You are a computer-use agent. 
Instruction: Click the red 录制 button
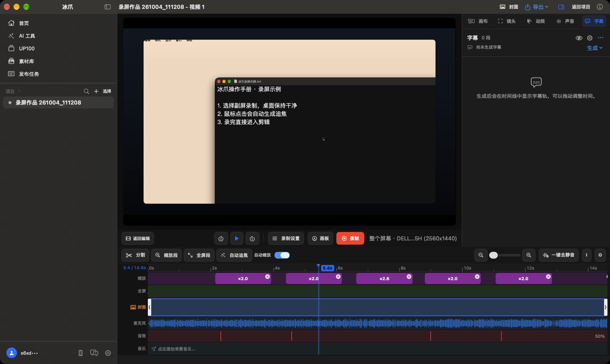pos(350,238)
